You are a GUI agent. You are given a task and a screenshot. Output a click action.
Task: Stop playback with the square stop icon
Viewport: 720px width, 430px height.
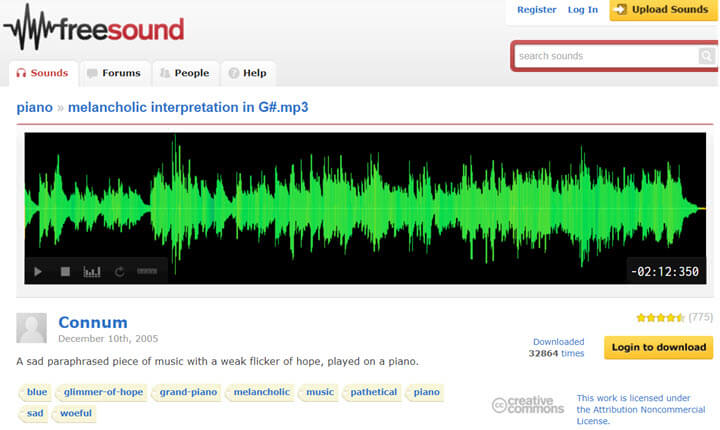tap(65, 272)
